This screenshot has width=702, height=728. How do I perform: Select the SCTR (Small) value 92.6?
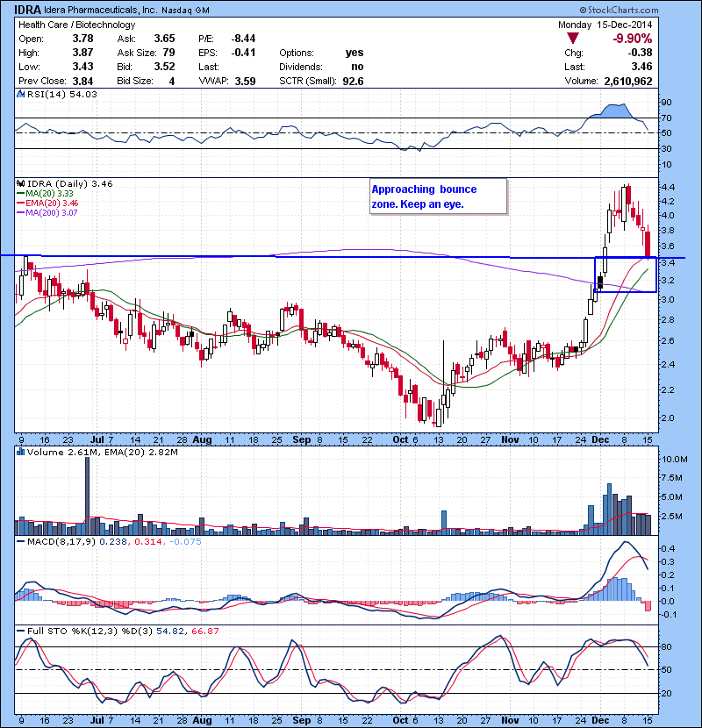coord(353,82)
